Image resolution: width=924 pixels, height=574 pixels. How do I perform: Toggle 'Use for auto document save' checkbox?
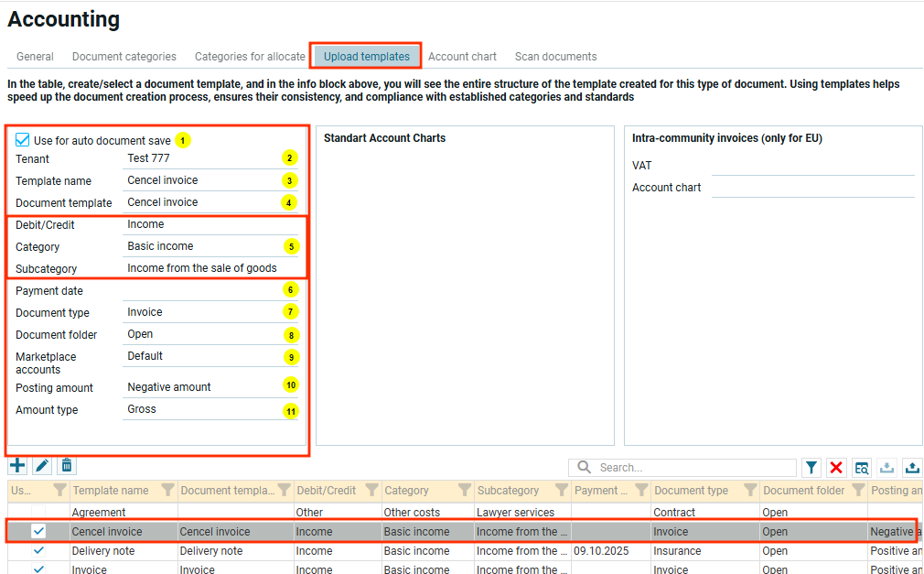click(x=23, y=140)
